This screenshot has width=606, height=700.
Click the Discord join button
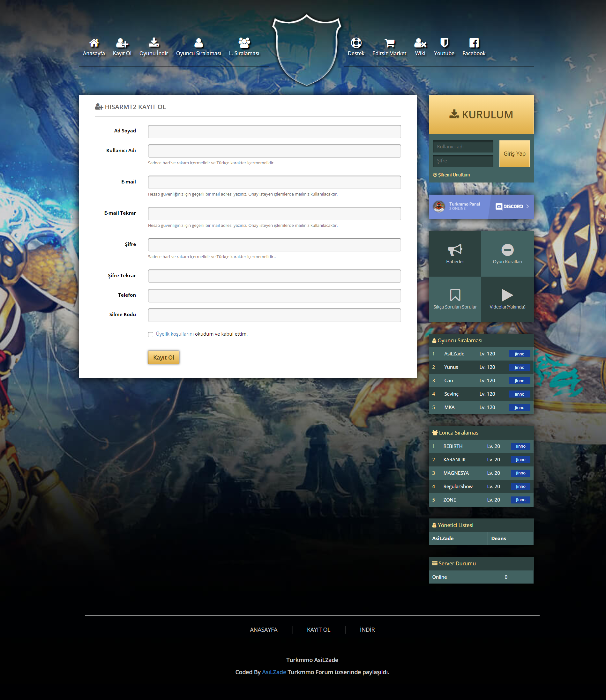click(x=512, y=207)
